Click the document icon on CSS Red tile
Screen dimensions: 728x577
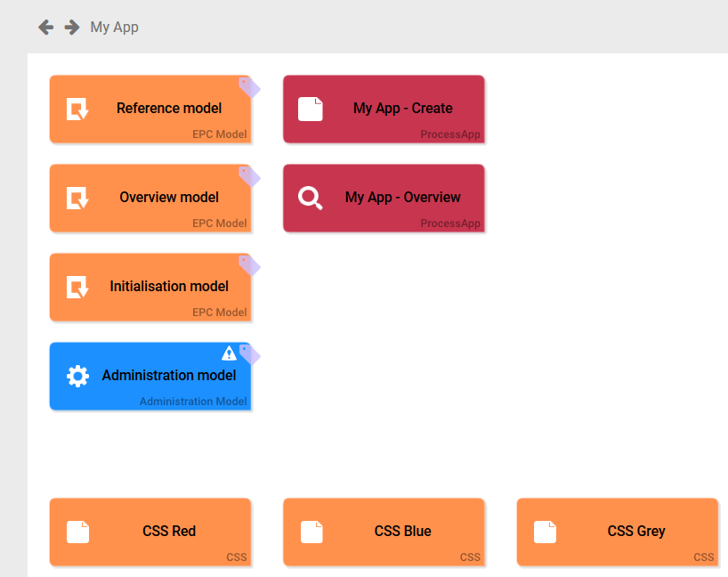click(x=77, y=532)
